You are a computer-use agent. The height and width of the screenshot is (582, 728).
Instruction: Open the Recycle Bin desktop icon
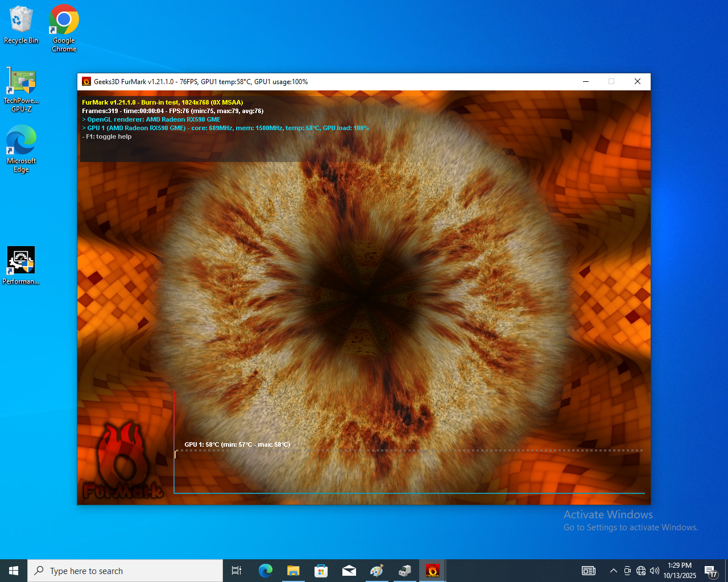21,24
